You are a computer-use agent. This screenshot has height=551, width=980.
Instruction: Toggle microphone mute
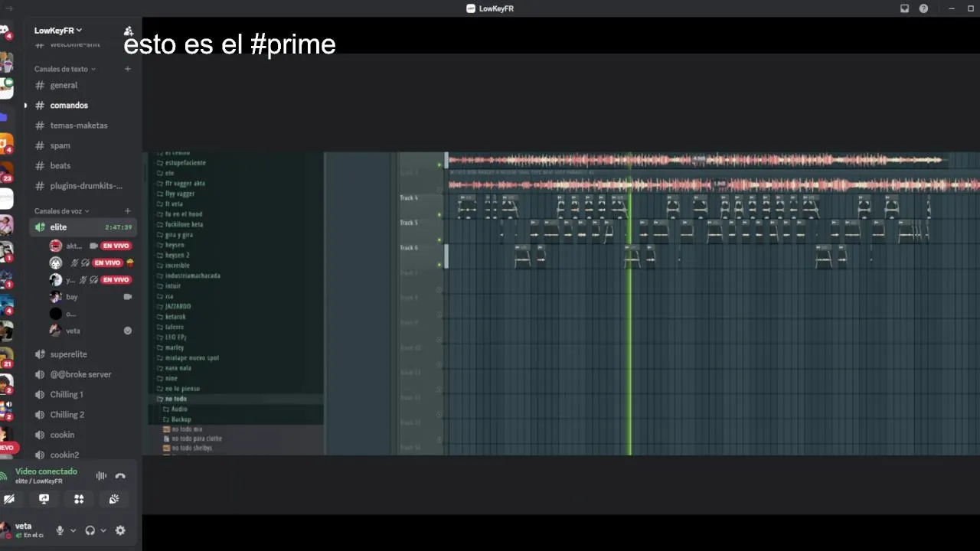60,530
